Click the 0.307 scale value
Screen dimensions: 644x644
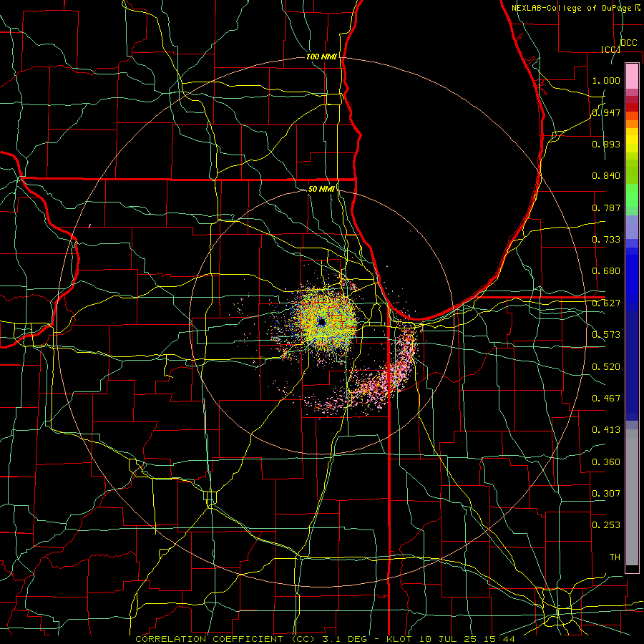click(606, 494)
